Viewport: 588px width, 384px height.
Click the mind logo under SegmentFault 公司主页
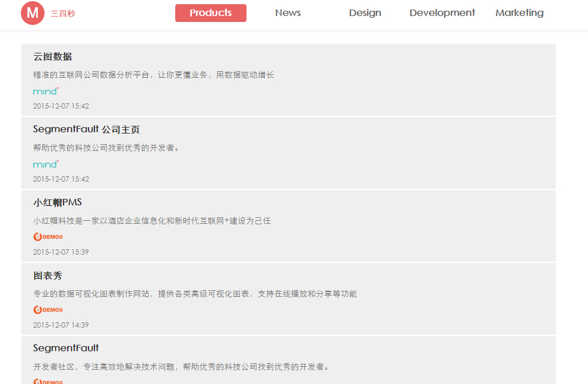click(46, 164)
